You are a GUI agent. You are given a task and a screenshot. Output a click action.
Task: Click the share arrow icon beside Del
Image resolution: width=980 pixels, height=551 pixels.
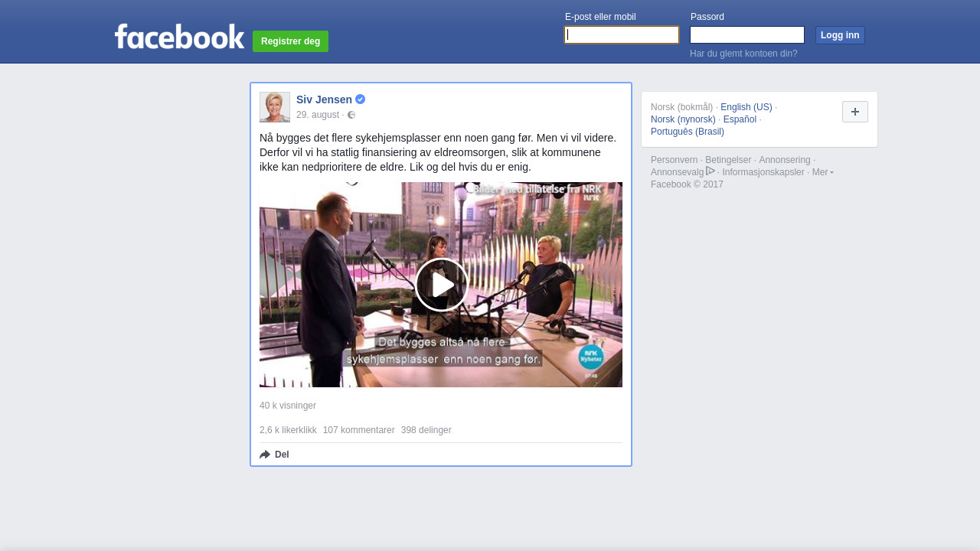(x=265, y=455)
